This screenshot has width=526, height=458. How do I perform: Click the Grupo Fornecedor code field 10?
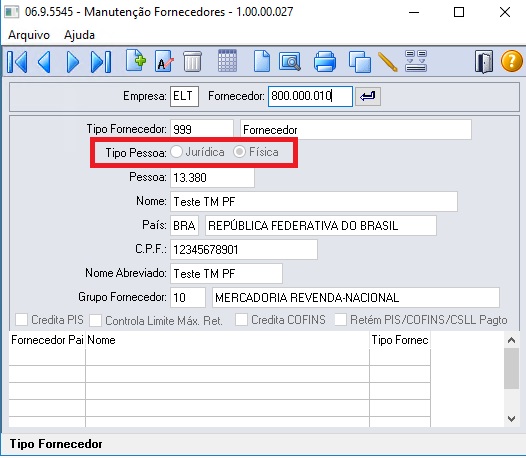[188, 298]
